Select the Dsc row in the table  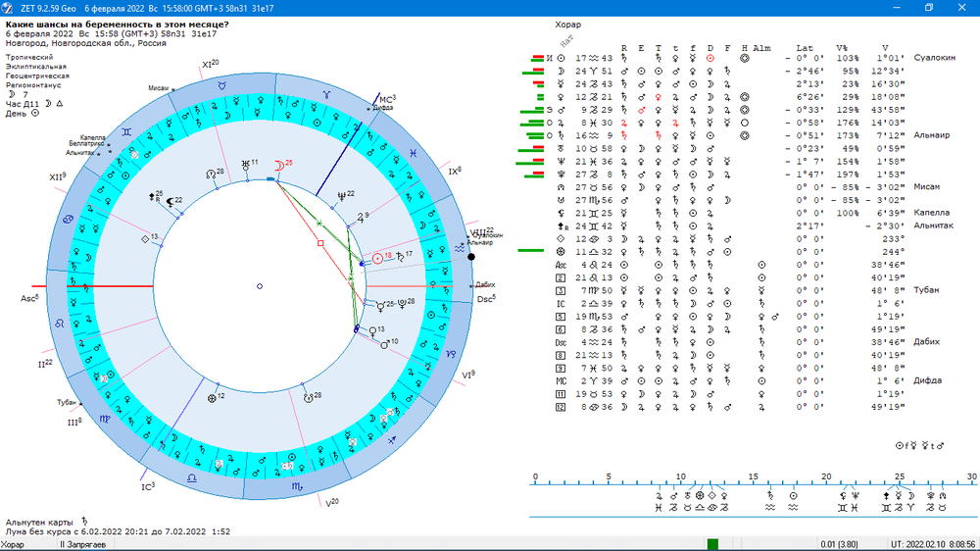[748, 343]
